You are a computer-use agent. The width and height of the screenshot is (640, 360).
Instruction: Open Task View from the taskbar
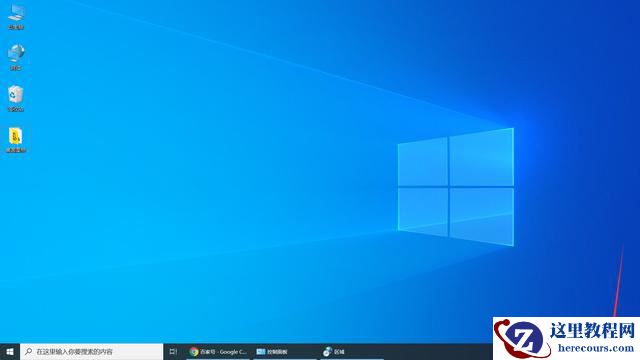[173, 351]
